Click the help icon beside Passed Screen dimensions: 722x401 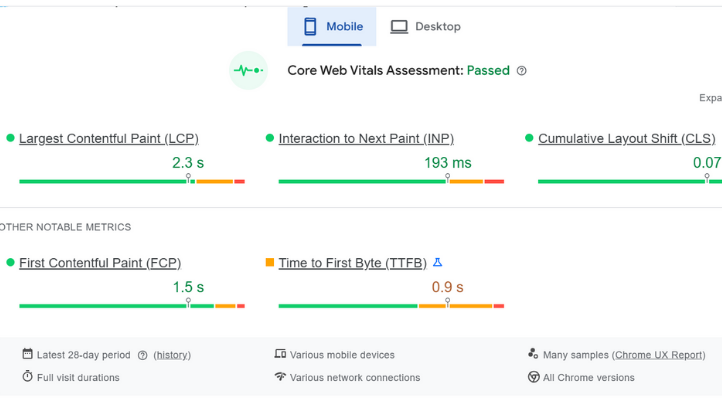tap(522, 71)
